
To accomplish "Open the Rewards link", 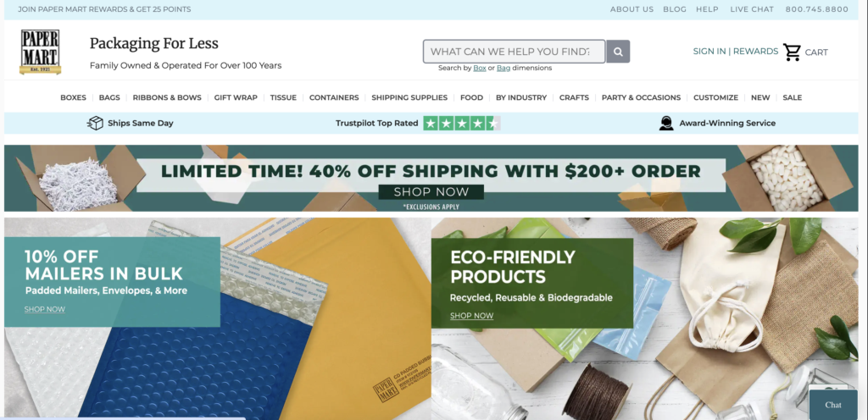I will (755, 52).
